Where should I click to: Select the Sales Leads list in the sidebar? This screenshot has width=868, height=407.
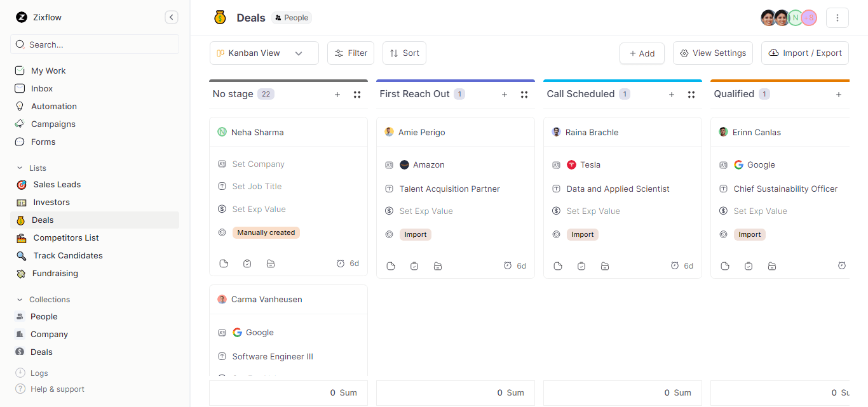coord(57,184)
